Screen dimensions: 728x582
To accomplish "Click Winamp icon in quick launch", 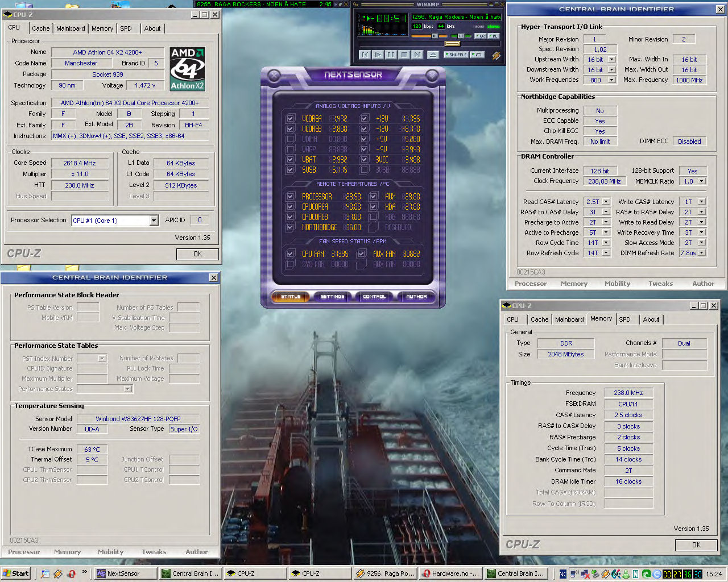I will [x=58, y=573].
